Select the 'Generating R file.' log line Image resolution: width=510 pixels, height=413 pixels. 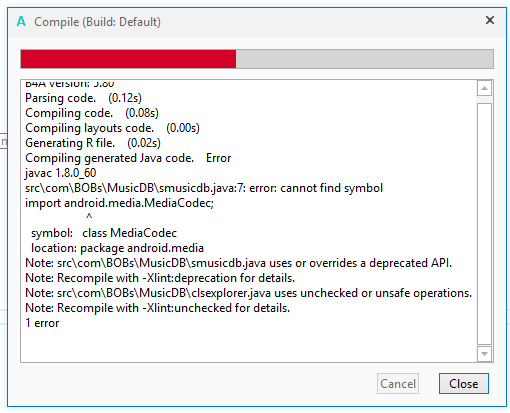(93, 143)
